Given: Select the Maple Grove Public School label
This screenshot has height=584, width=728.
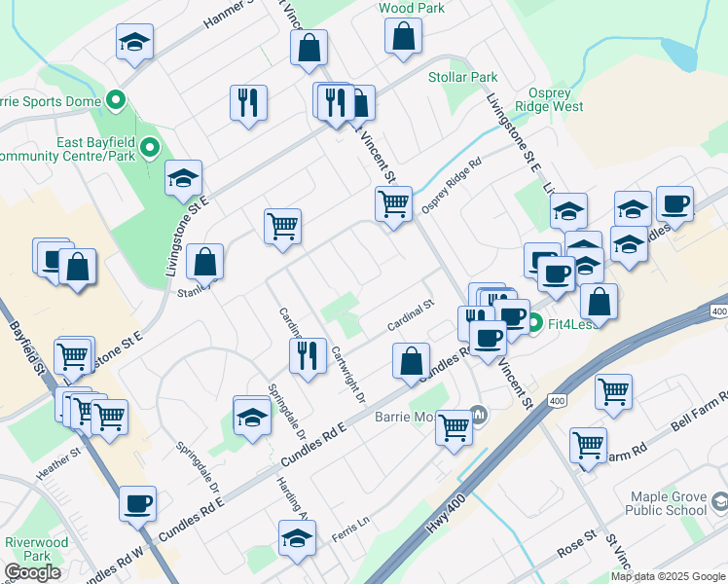Looking at the screenshot, I should pyautogui.click(x=666, y=503).
